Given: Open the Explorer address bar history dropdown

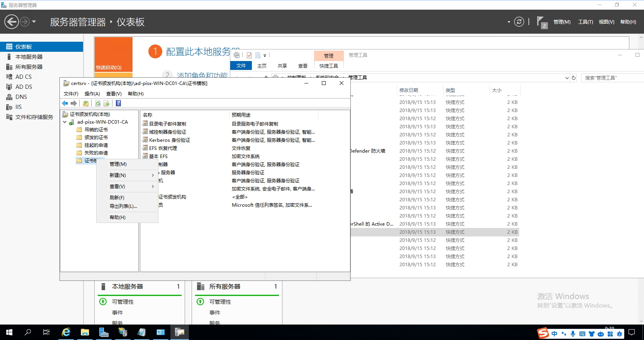Looking at the screenshot, I should (567, 78).
